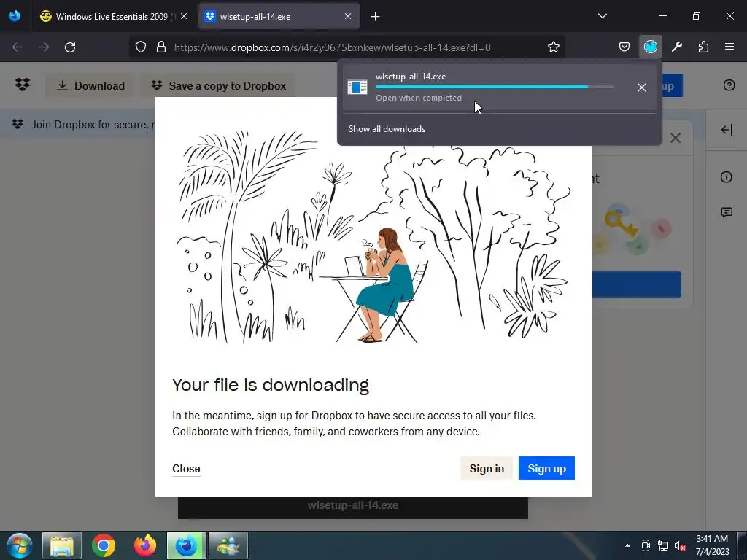Open Dropbox help question mark icon
This screenshot has width=747, height=560.
729,85
